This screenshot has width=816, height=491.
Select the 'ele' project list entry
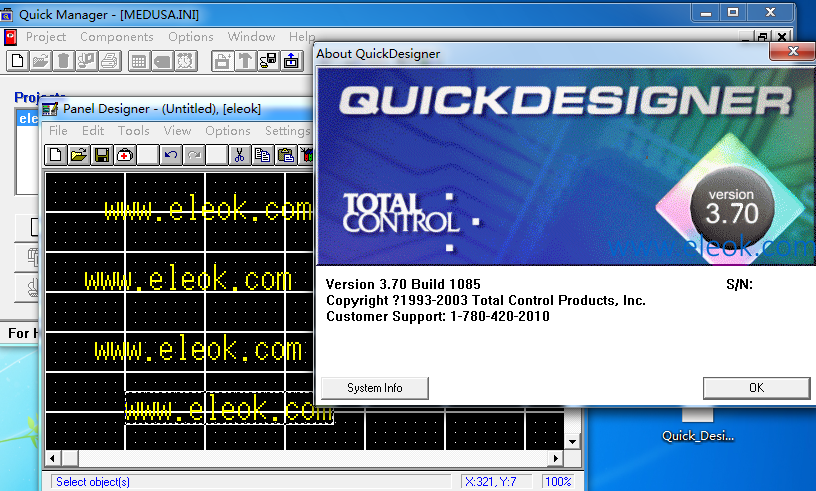28,119
